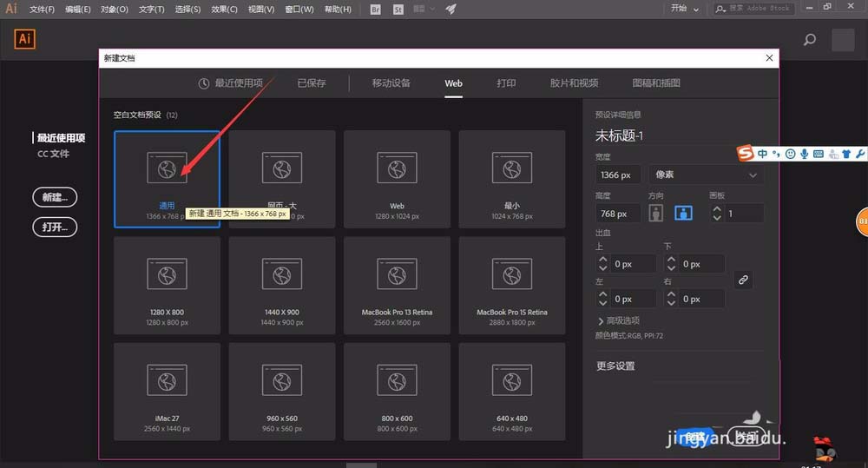Viewport: 868px width, 468px height.
Task: Open the Sogou emoji smiley icon
Action: coord(791,154)
